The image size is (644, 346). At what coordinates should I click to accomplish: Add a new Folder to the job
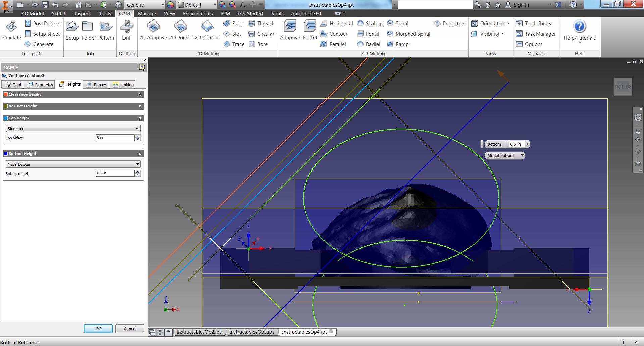click(x=89, y=30)
